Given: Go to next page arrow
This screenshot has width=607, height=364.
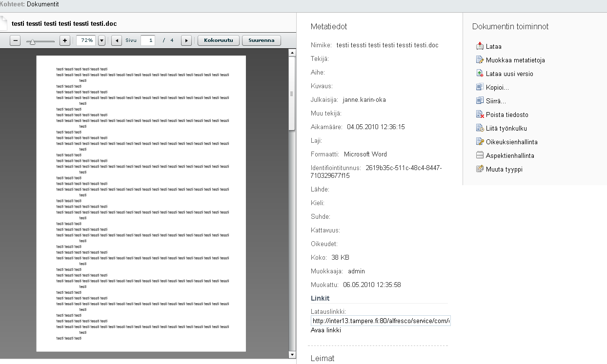Looking at the screenshot, I should pos(186,40).
